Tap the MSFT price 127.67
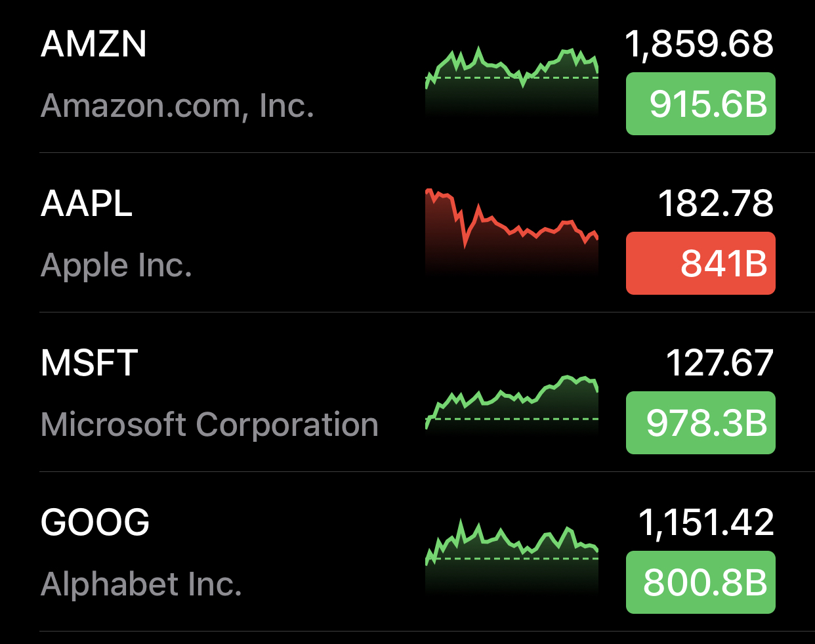Image resolution: width=815 pixels, height=644 pixels. (x=719, y=363)
